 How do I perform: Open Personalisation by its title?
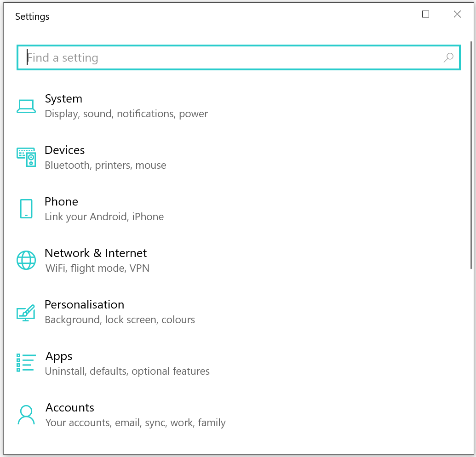(x=84, y=305)
